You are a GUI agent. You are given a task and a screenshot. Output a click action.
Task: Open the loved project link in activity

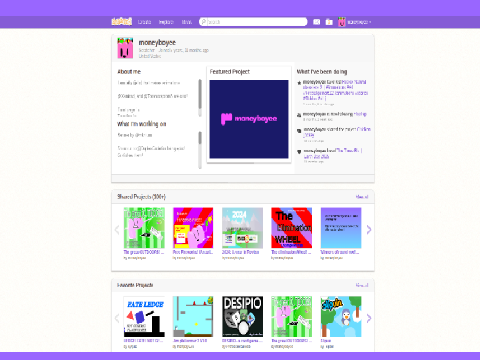[x=333, y=153]
